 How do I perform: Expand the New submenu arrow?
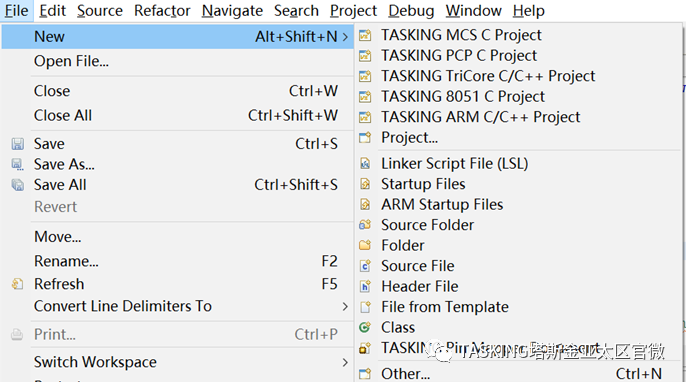click(345, 37)
